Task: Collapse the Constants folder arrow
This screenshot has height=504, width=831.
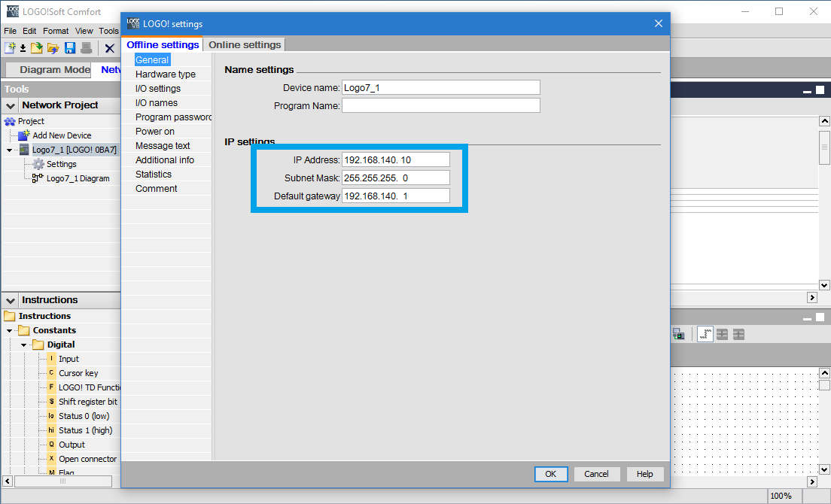Action: 10,331
